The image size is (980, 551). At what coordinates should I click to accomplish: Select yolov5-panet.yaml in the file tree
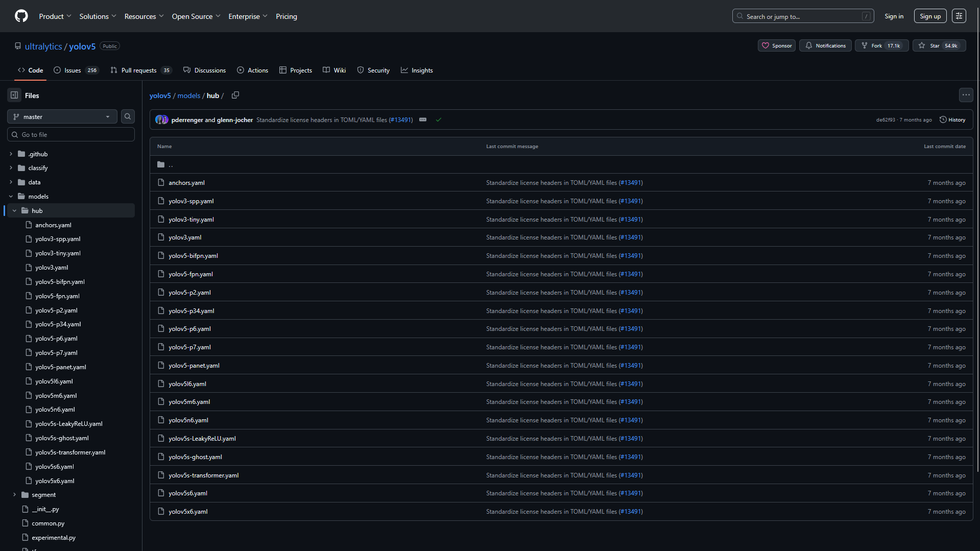(61, 367)
